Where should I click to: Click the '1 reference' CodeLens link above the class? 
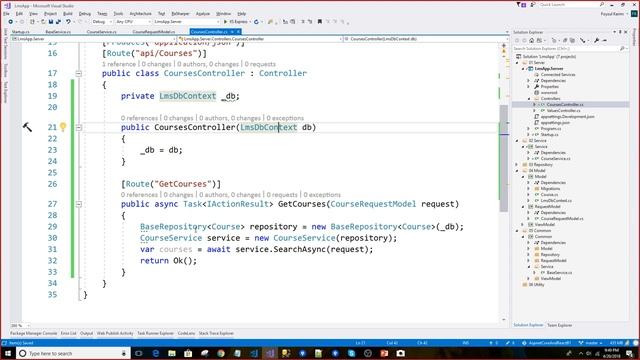point(119,64)
